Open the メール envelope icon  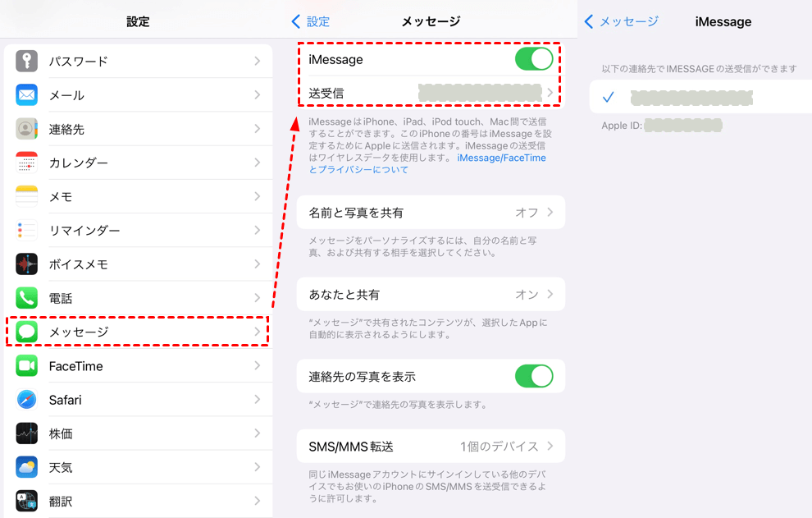(x=27, y=95)
